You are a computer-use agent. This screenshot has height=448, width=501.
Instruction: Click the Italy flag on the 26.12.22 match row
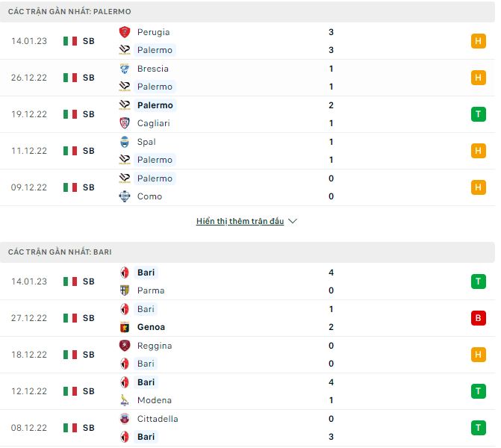(70, 78)
